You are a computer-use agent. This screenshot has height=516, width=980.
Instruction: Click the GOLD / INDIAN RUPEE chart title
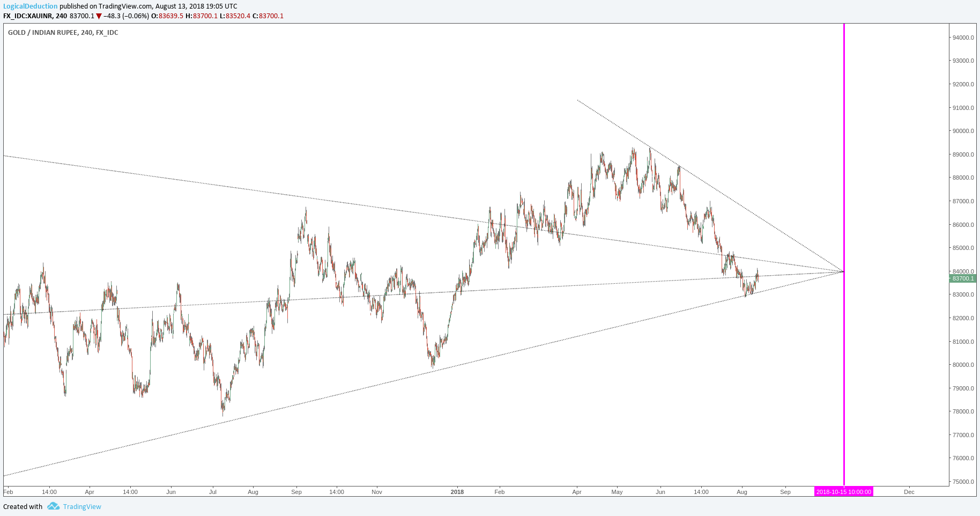[63, 33]
